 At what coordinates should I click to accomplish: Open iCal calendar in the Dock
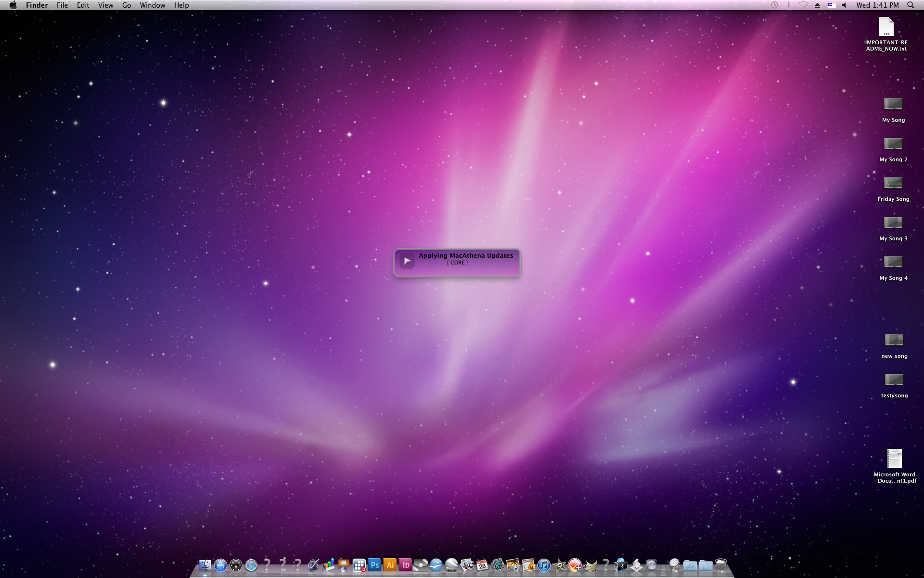coord(482,565)
